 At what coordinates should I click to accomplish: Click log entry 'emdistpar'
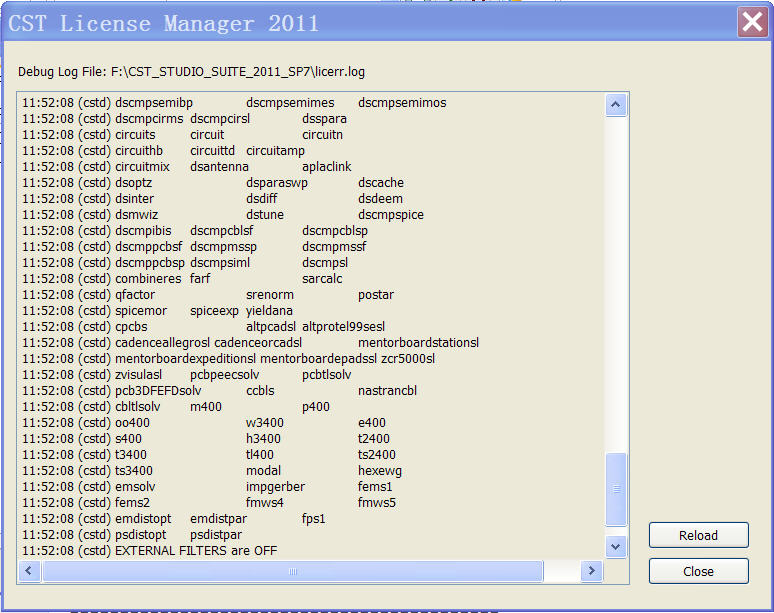point(219,519)
